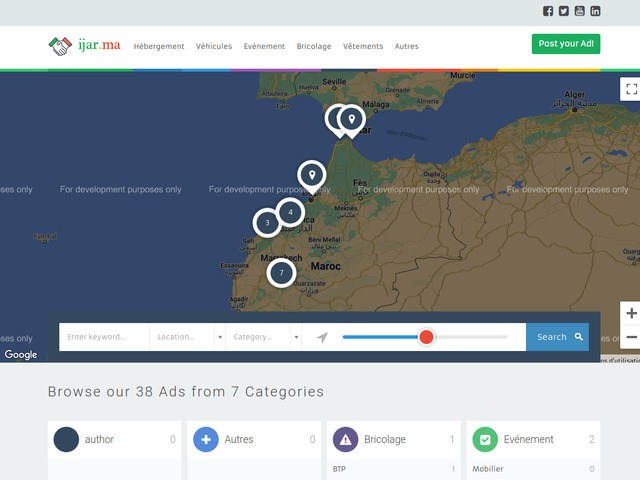This screenshot has width=640, height=480.
Task: Click the red radius slider handle
Action: (427, 337)
